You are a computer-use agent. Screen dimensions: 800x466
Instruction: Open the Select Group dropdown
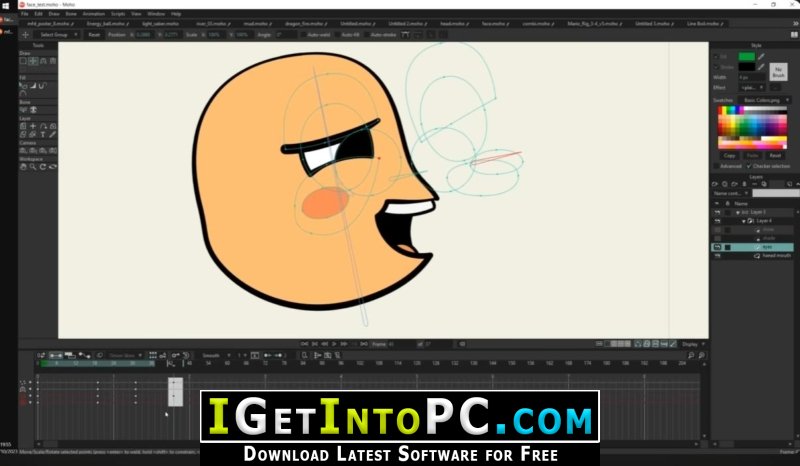58,35
